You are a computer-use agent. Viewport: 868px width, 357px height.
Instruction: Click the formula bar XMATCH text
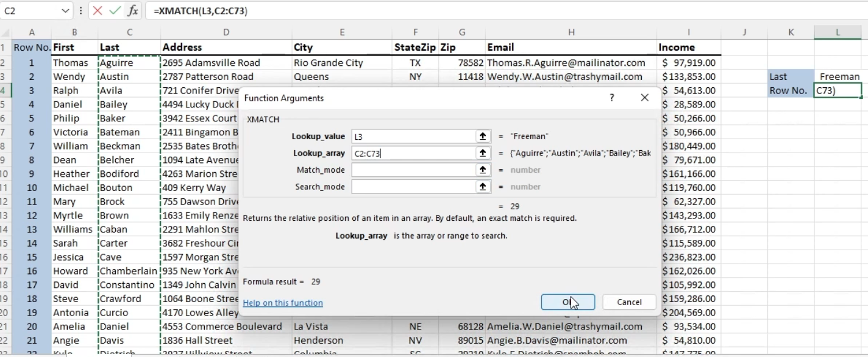[x=201, y=11]
